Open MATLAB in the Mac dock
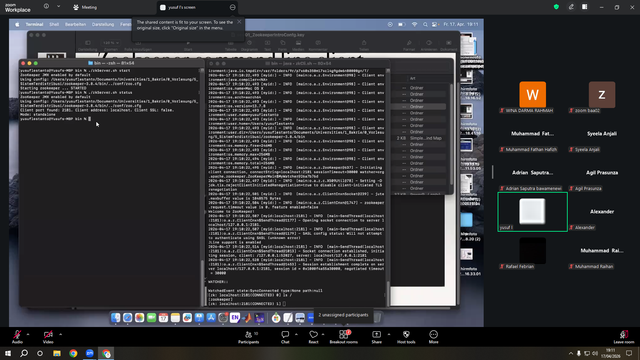640x360 pixels. pyautogui.click(x=247, y=318)
